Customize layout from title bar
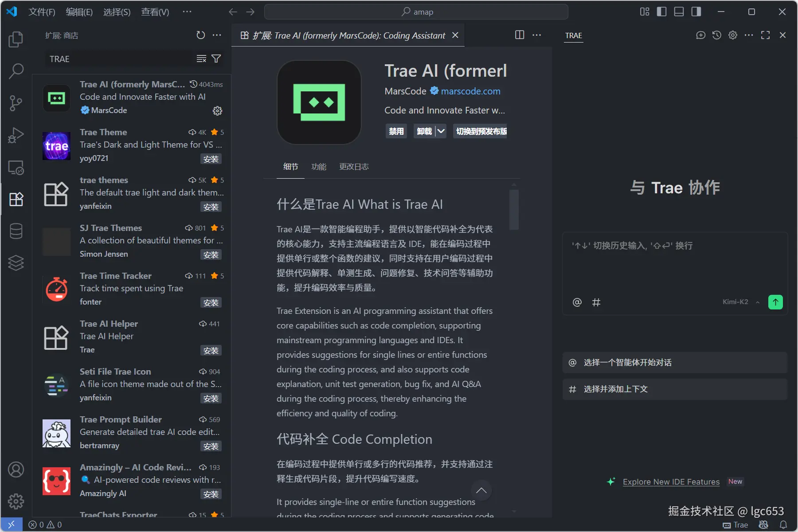This screenshot has height=532, width=798. pyautogui.click(x=645, y=12)
